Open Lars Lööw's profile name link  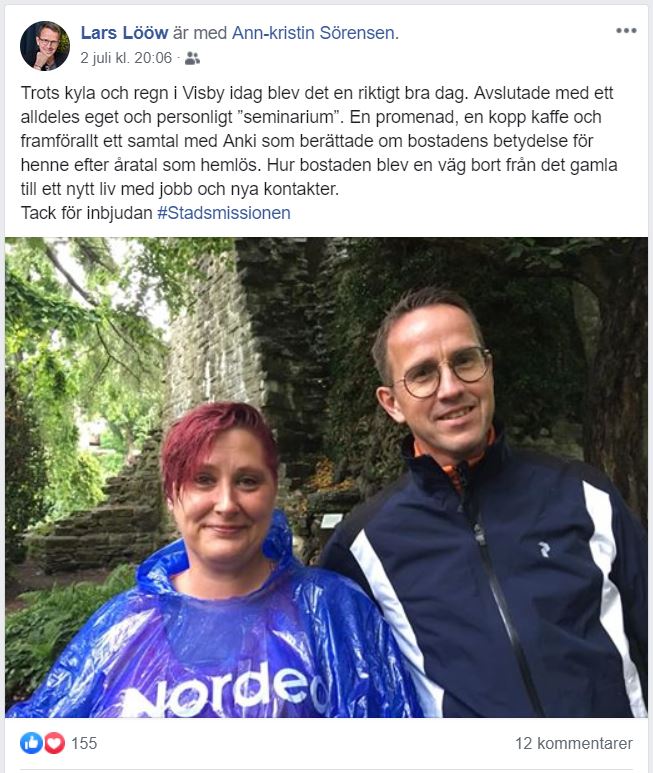click(124, 33)
